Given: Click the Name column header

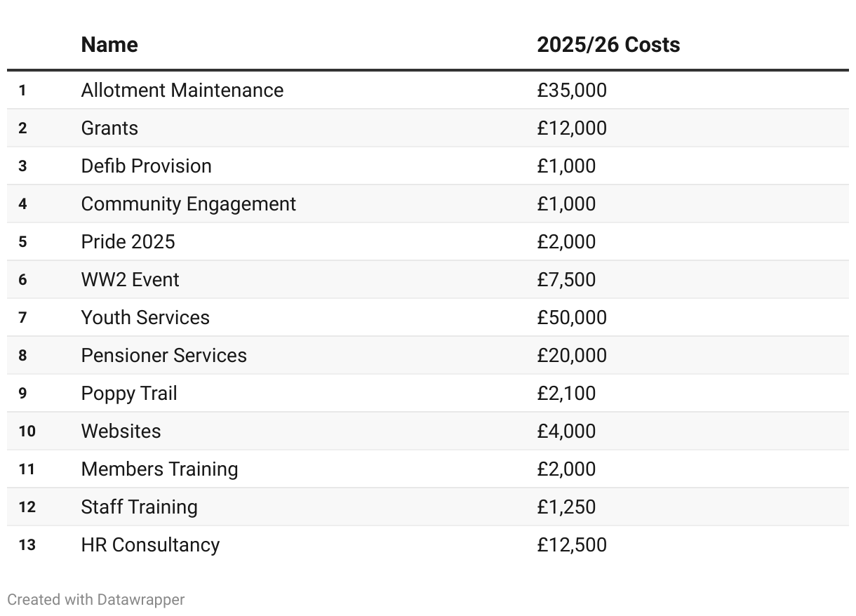Looking at the screenshot, I should click(109, 45).
